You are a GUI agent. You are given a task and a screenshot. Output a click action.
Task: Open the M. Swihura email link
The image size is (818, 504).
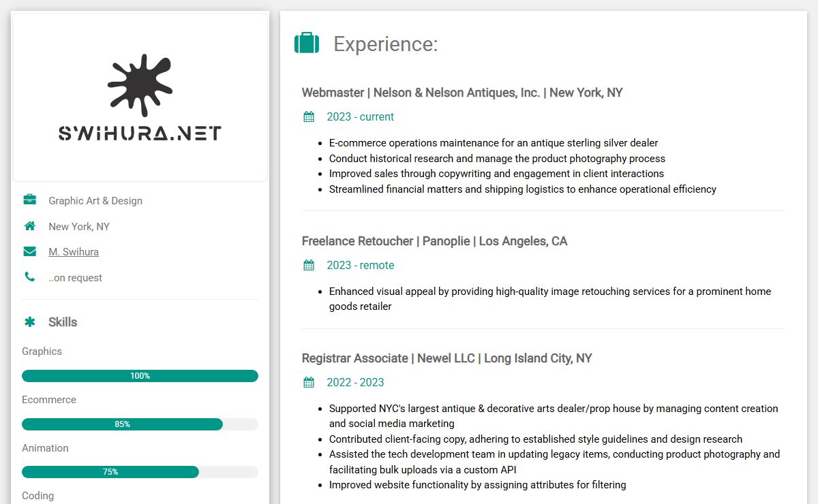[74, 252]
